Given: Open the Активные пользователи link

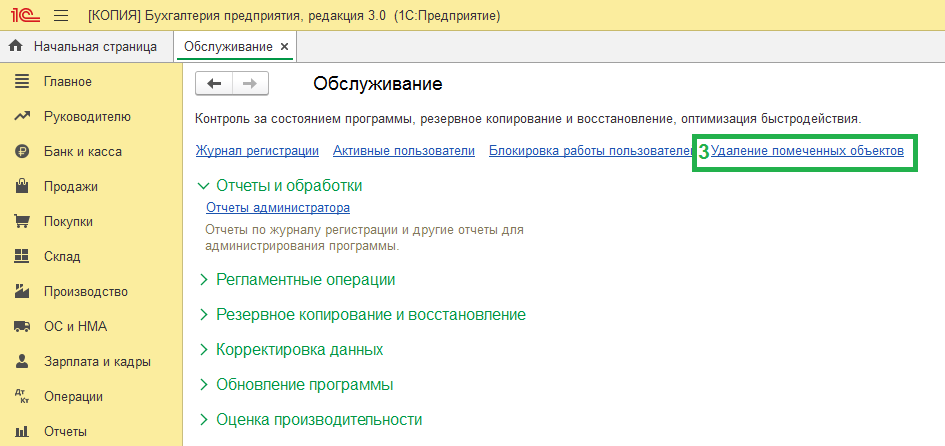Looking at the screenshot, I should tap(404, 151).
